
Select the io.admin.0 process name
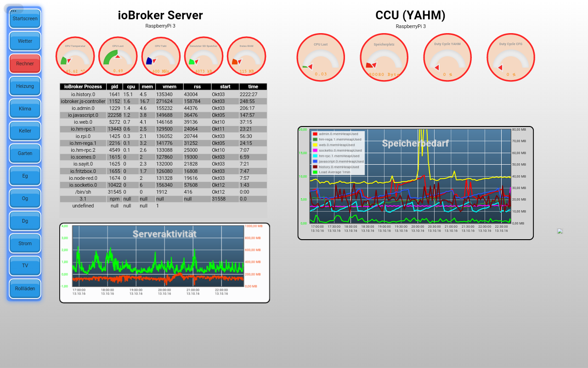click(x=83, y=108)
